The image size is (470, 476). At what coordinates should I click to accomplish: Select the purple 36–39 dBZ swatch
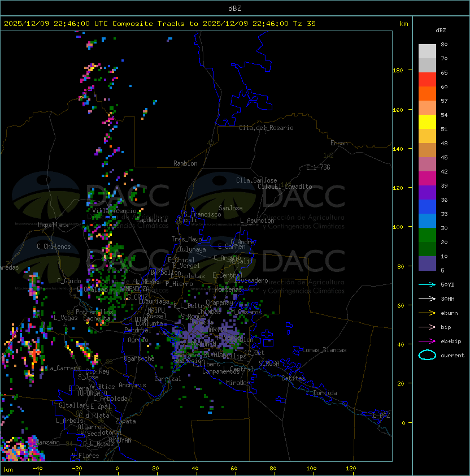click(427, 192)
